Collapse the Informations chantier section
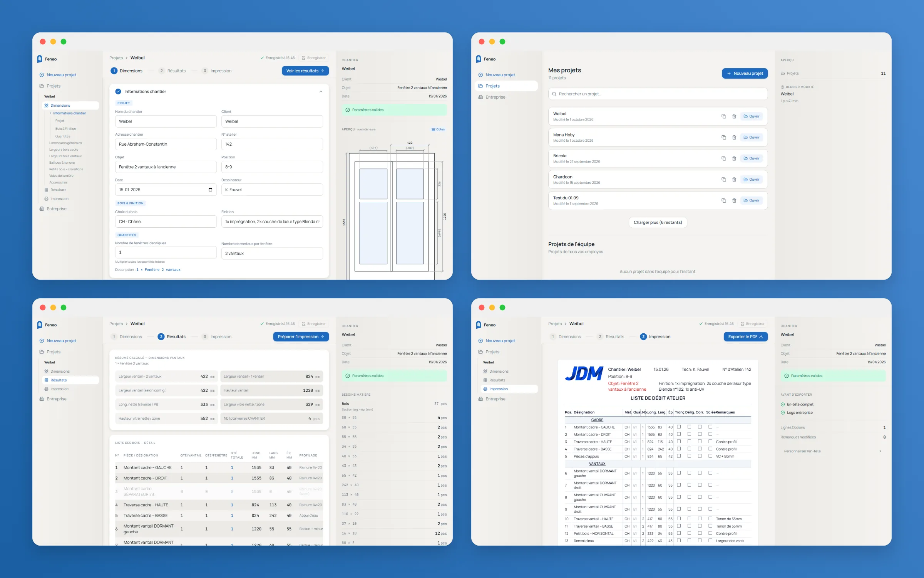 click(321, 92)
